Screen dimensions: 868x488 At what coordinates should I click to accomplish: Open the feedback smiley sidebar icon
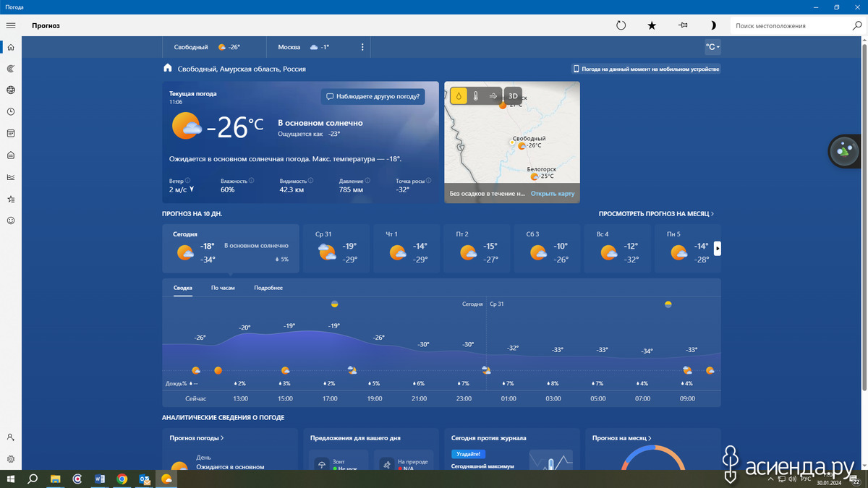pyautogui.click(x=11, y=221)
